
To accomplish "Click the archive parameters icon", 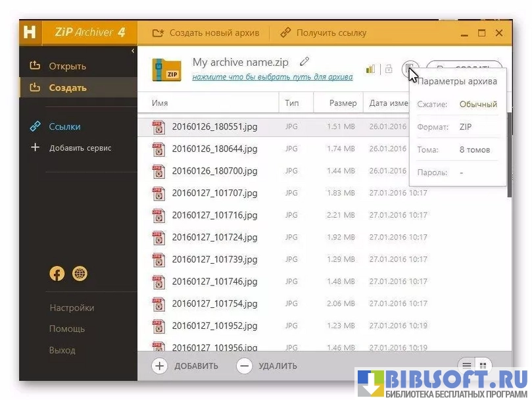I will 410,68.
